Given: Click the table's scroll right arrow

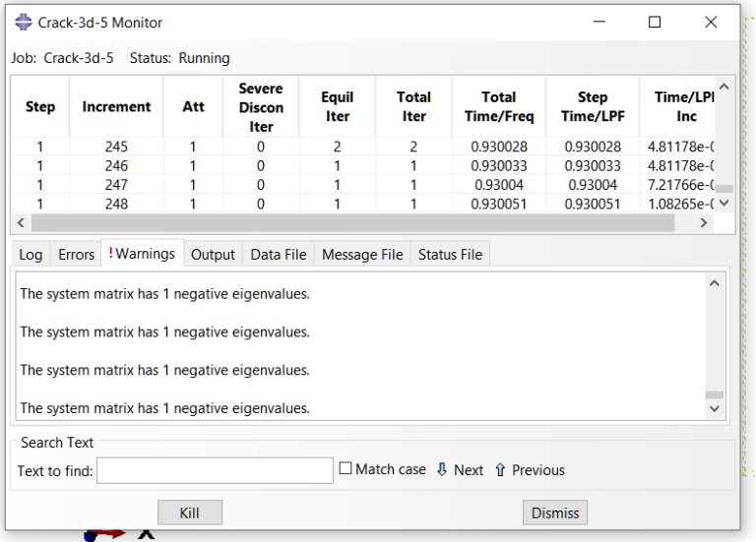Looking at the screenshot, I should coord(704,222).
